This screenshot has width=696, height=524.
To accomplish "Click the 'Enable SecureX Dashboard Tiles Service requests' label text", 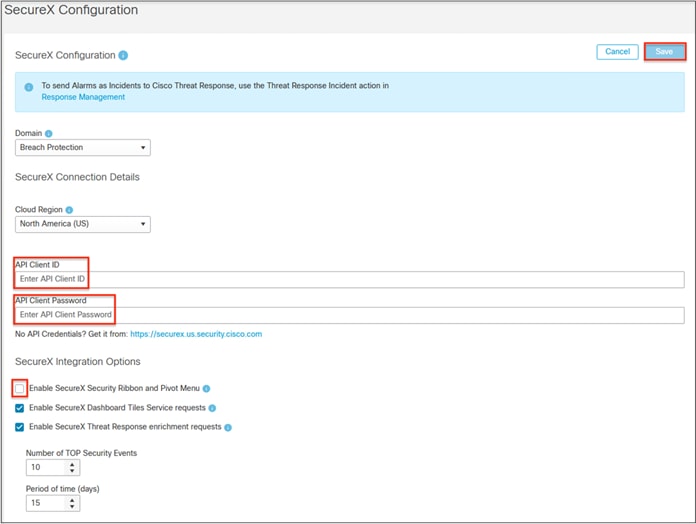I will click(x=117, y=408).
